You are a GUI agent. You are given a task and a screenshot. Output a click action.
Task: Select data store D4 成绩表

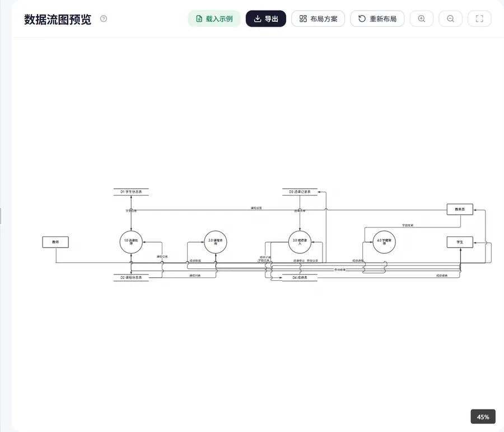pyautogui.click(x=300, y=277)
